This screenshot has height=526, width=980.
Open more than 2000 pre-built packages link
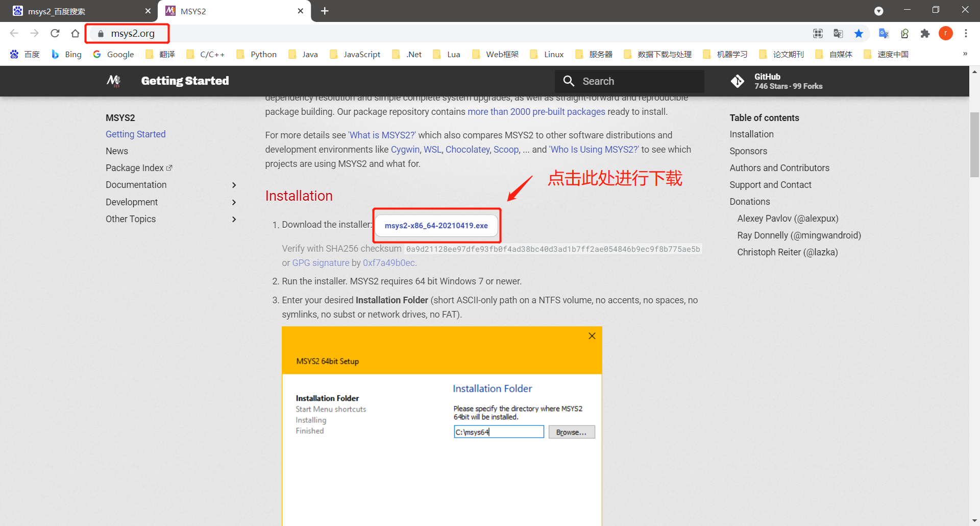pos(536,112)
